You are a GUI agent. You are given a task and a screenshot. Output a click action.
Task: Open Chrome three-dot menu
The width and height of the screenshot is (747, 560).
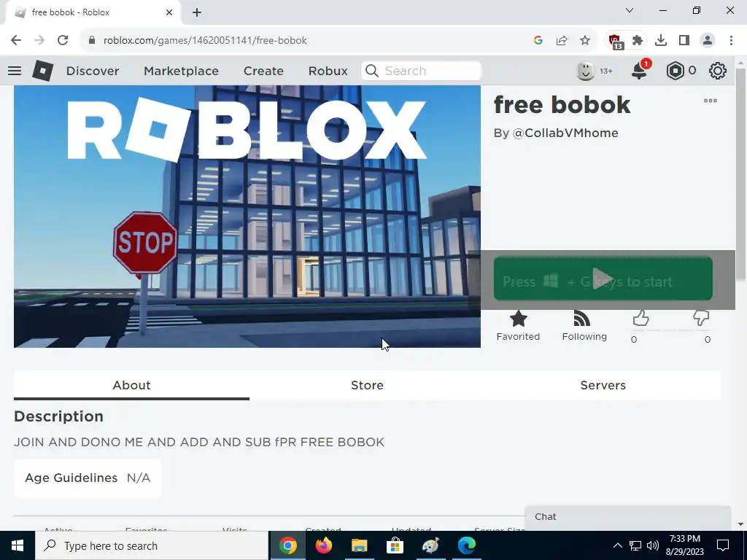(731, 41)
